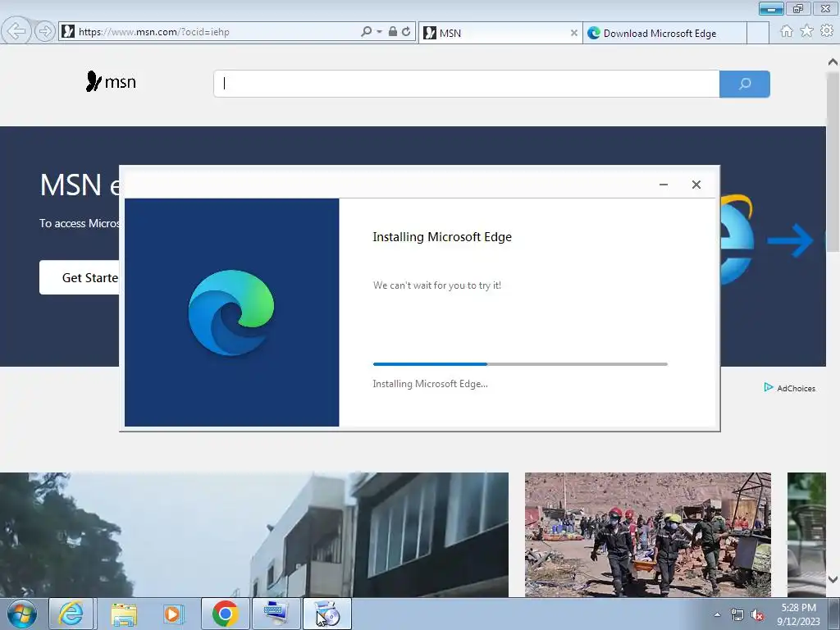Viewport: 840px width, 630px height.
Task: Open the address bar autocomplete dropdown arrow
Action: [x=379, y=32]
